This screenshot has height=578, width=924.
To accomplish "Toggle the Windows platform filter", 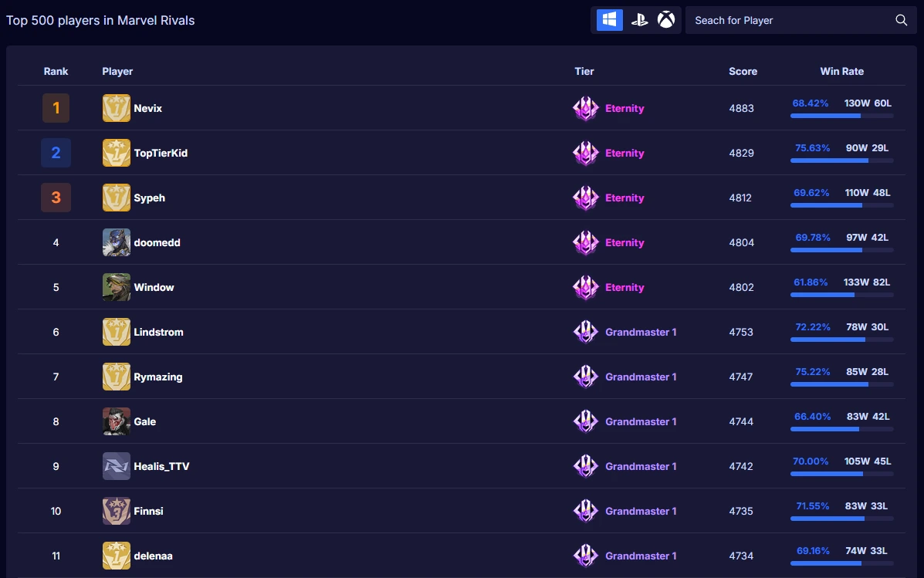I will pyautogui.click(x=608, y=19).
